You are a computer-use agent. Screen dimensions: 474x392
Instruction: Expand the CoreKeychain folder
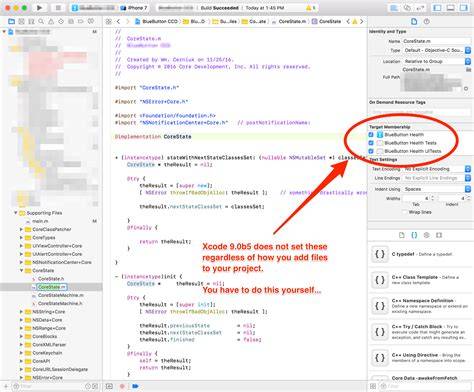[21, 353]
